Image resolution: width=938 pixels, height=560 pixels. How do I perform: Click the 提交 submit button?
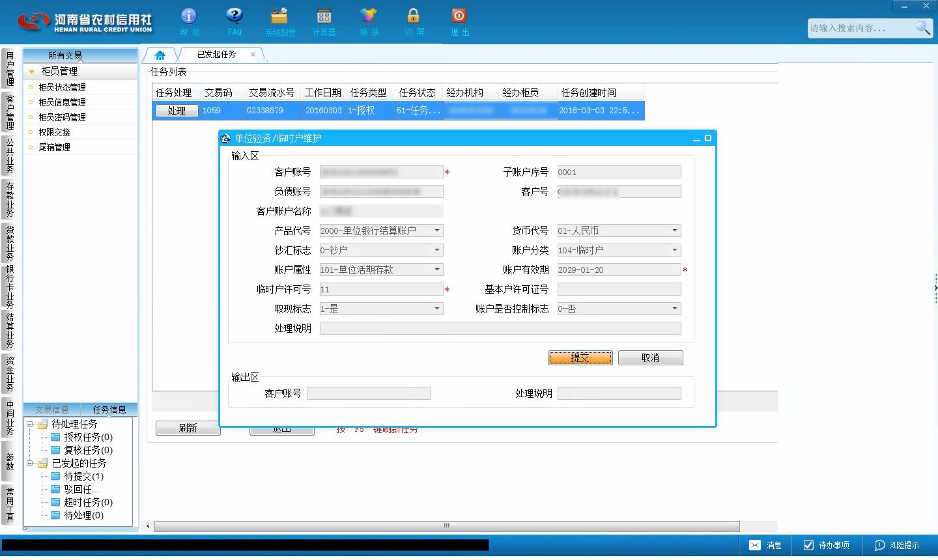coord(580,357)
